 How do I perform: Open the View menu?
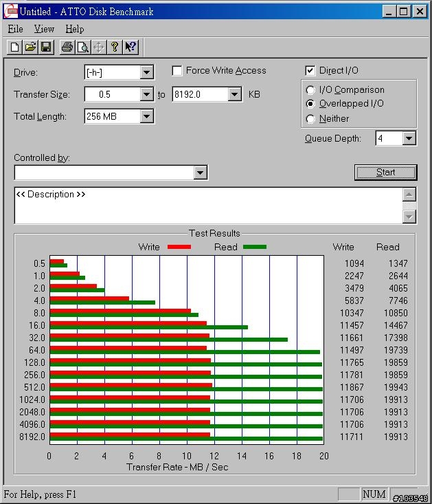(x=44, y=29)
